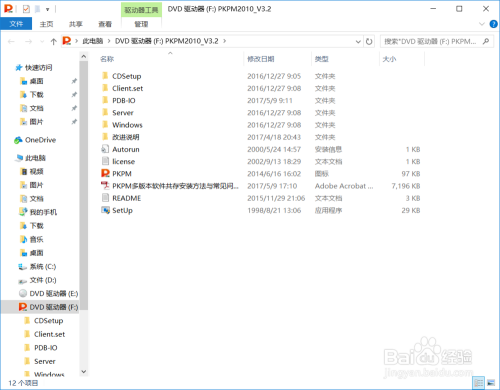This screenshot has height=390, width=500.
Task: Open recent locations dropdown arrow
Action: click(42, 42)
